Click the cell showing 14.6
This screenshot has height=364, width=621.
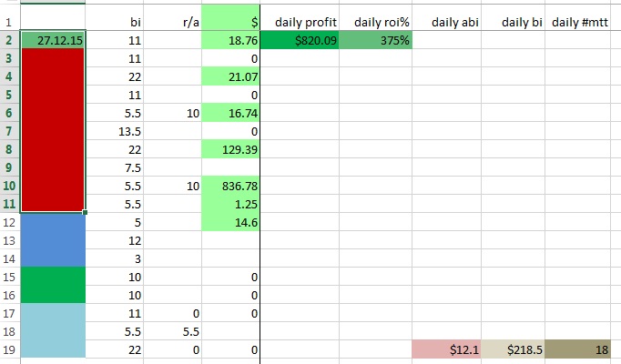(x=230, y=222)
